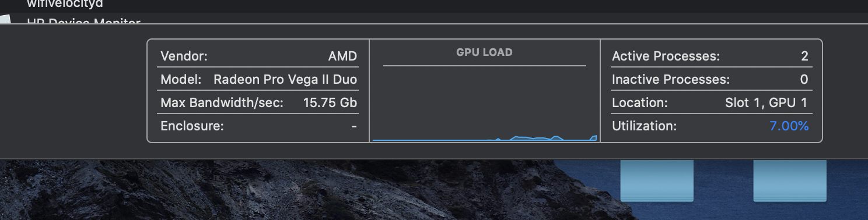This screenshot has height=220, width=868.
Task: Select the HP Device Monitor process row
Action: (x=434, y=19)
